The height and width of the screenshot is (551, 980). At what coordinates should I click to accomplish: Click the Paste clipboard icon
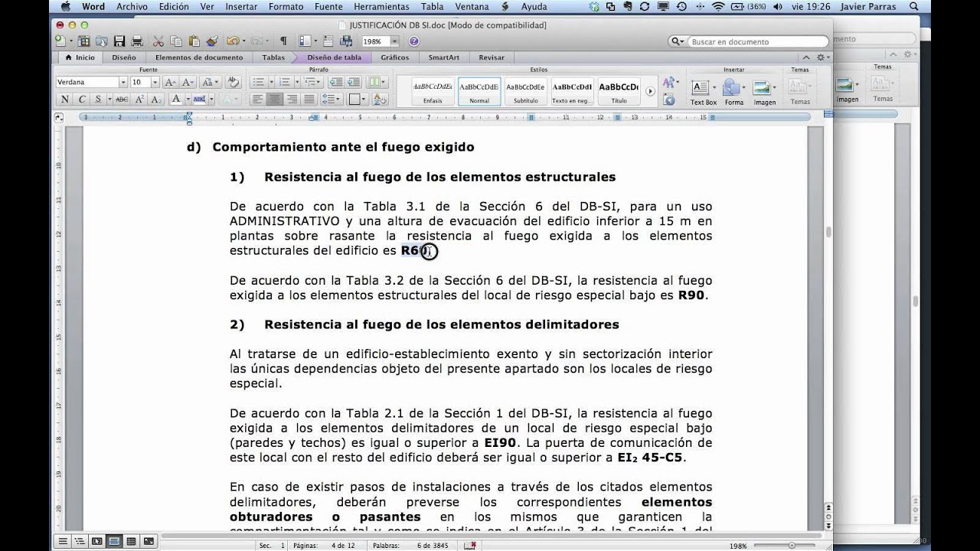[194, 41]
